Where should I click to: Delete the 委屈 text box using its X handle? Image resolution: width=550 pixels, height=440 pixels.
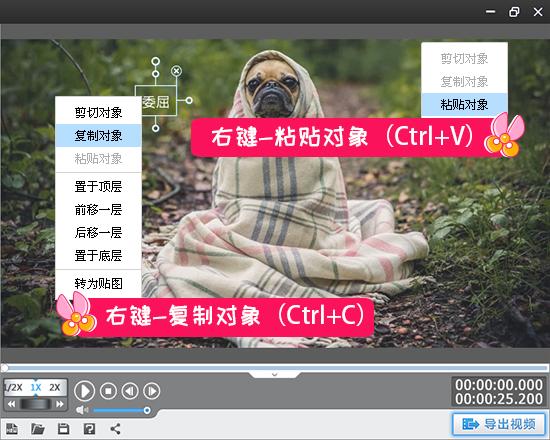[176, 71]
